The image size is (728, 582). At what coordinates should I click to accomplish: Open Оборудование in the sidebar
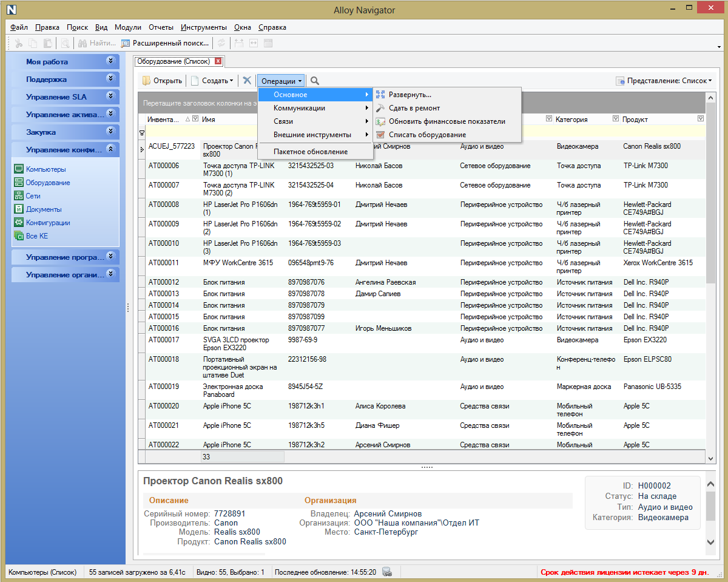pos(42,183)
